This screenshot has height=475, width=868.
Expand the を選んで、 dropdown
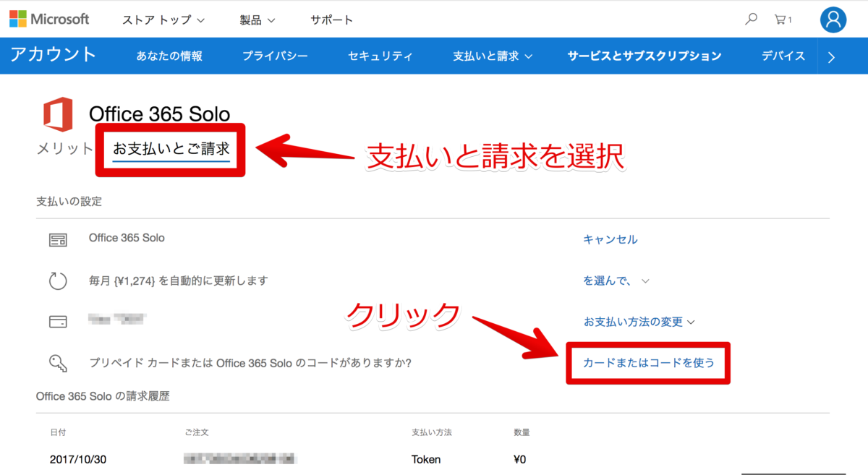616,281
